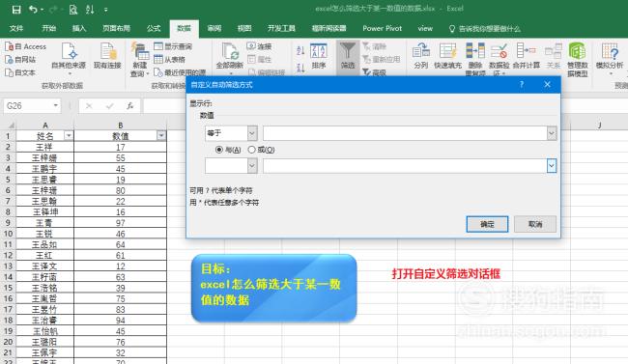Open From Other Sources (自其他来源) menu
628x364 pixels.
pos(69,58)
